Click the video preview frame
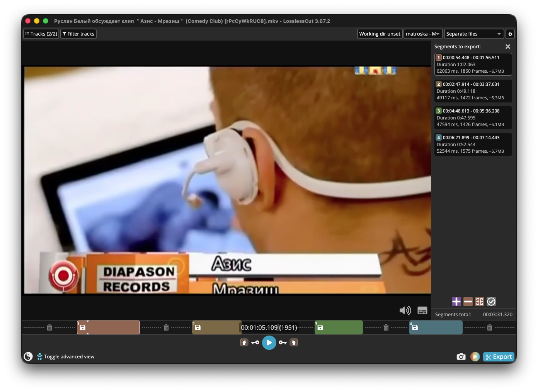Viewport: 538px width, 392px height. (227, 180)
